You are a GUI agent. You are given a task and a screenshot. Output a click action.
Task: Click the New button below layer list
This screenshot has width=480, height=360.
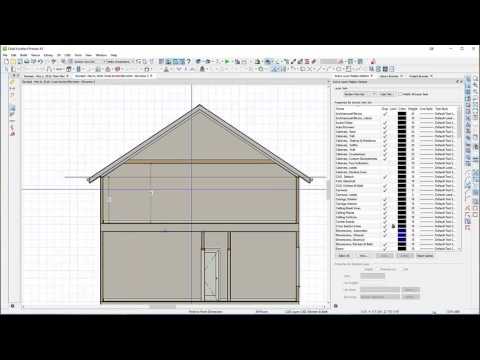[x=364, y=256]
